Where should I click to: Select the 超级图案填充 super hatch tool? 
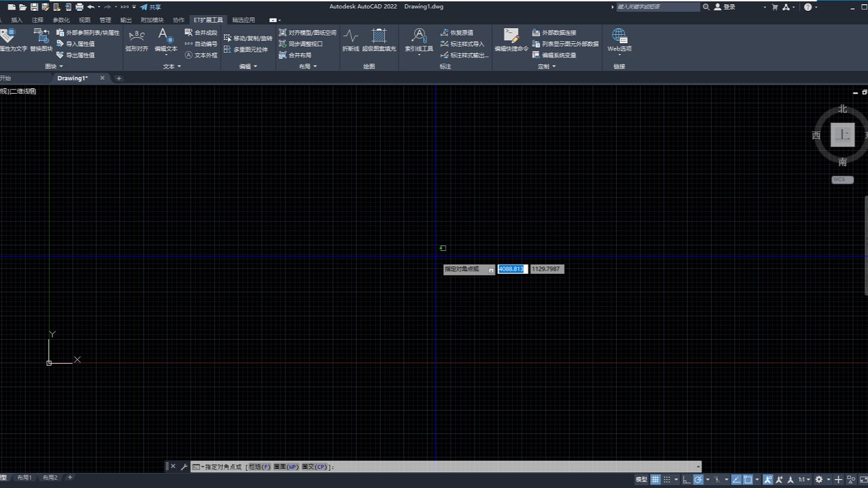tap(379, 40)
